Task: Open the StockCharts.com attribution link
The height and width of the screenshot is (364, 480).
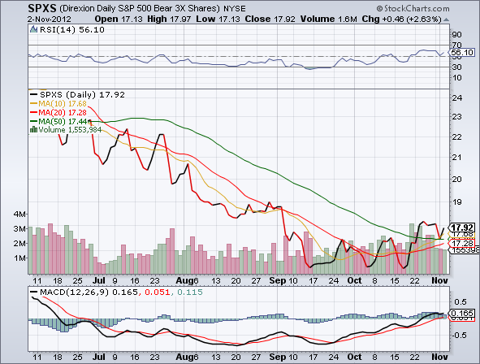Action: (413, 8)
